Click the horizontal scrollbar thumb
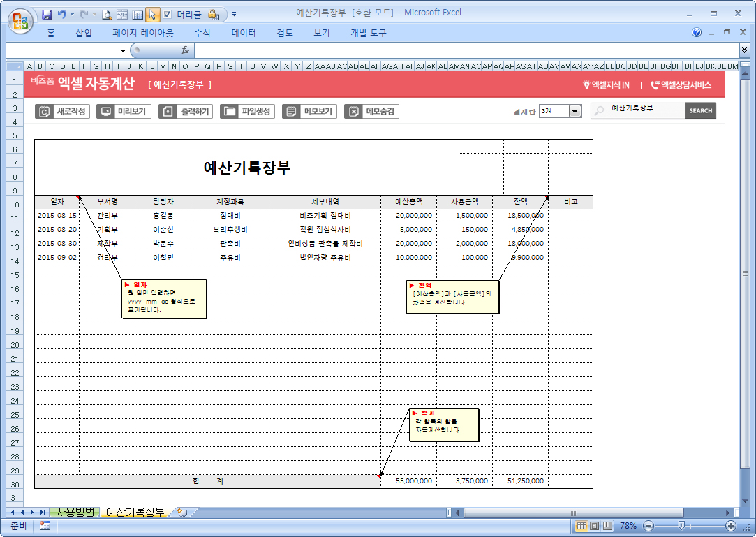 pyautogui.click(x=573, y=513)
